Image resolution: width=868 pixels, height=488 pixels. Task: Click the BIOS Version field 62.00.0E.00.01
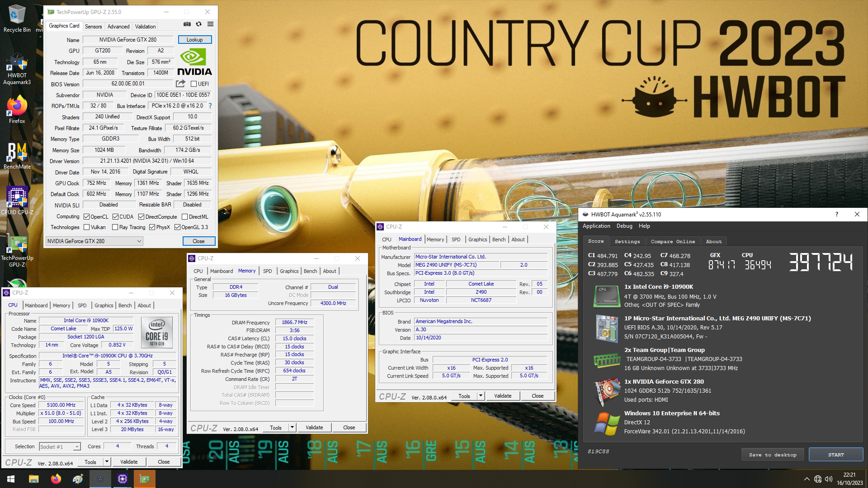(128, 84)
